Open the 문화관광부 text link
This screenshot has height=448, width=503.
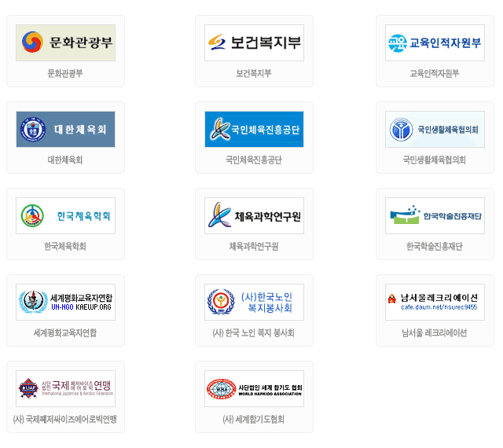pos(65,74)
